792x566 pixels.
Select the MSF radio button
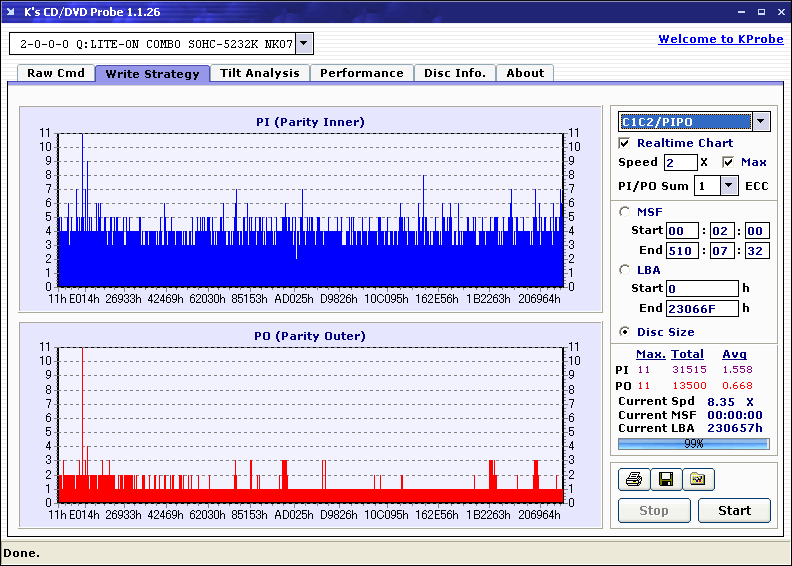[x=625, y=211]
